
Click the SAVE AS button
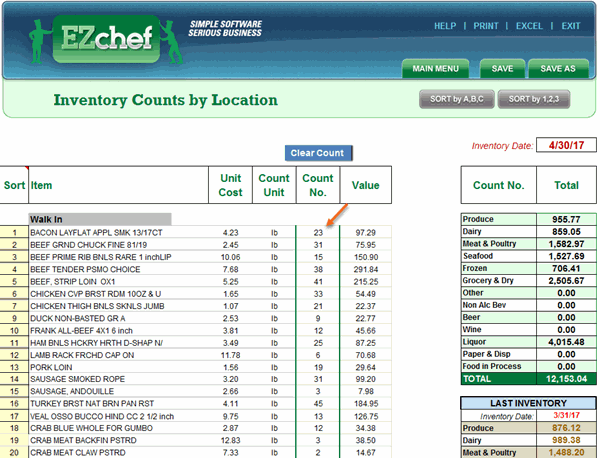coord(558,69)
